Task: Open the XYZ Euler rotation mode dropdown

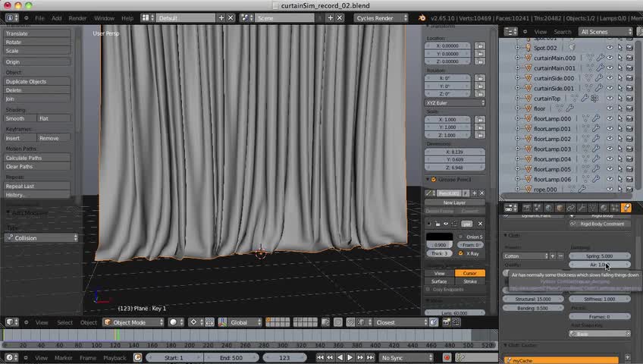Action: (455, 103)
